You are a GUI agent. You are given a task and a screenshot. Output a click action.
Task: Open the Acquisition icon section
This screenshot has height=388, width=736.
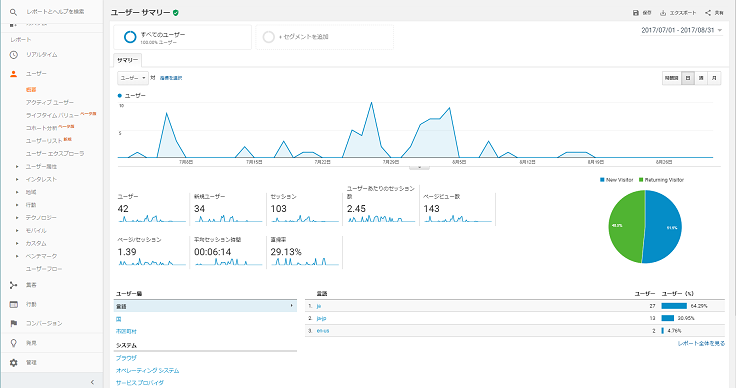(x=14, y=285)
